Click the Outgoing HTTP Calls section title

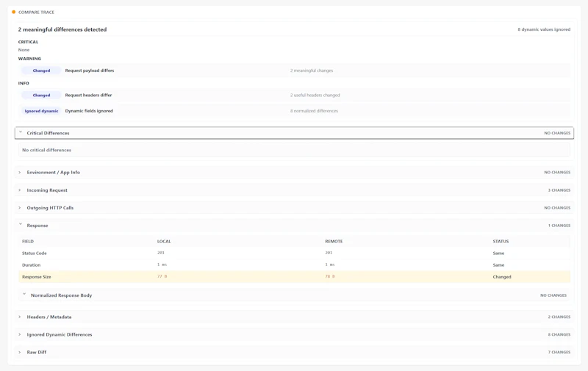(50, 208)
